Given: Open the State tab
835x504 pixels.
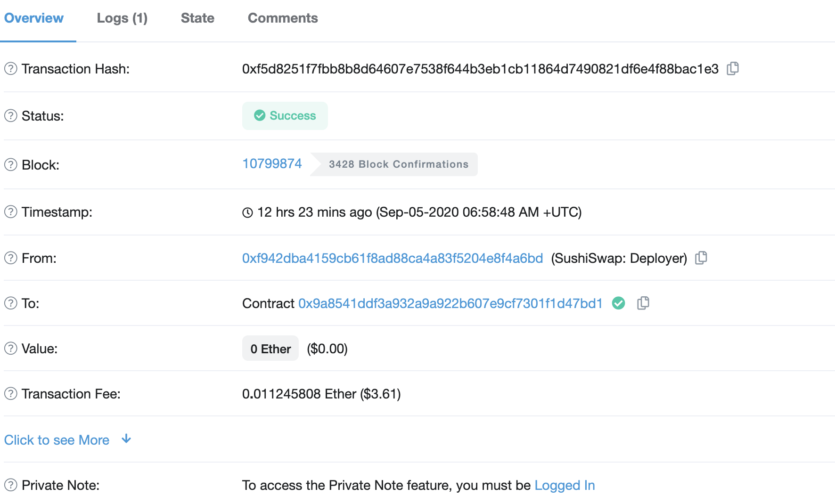Looking at the screenshot, I should pos(197,18).
